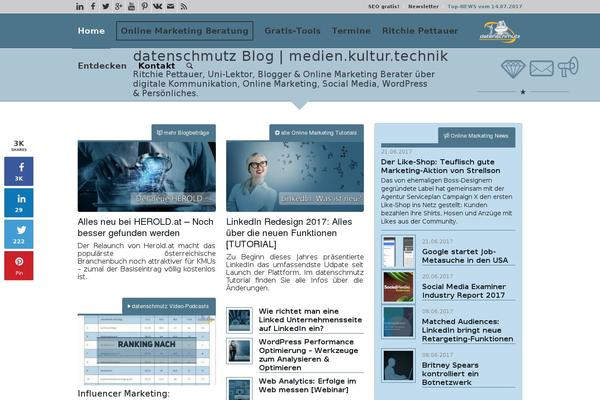Open Social Media Examiner Industry Report link
600x400 pixels.
click(x=464, y=291)
